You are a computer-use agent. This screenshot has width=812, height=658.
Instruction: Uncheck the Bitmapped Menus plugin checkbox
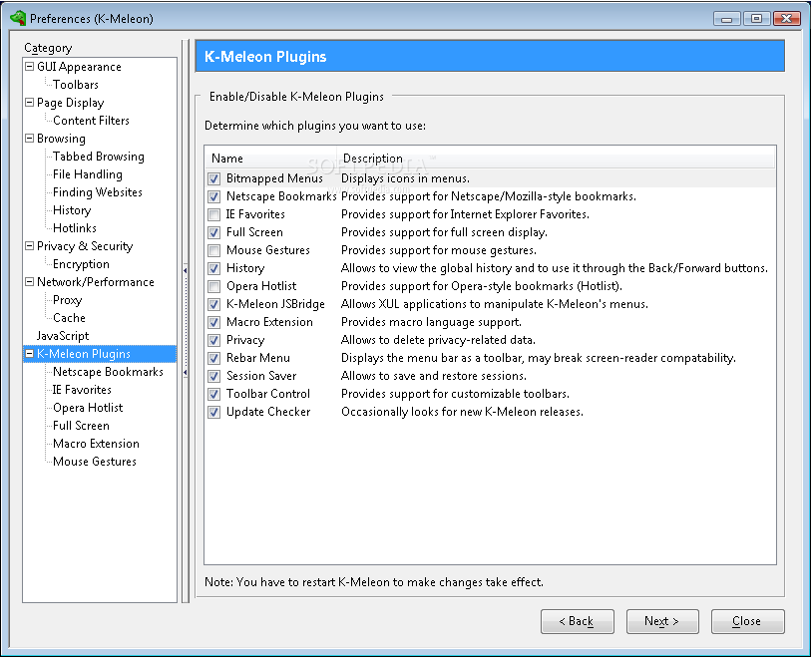(213, 179)
